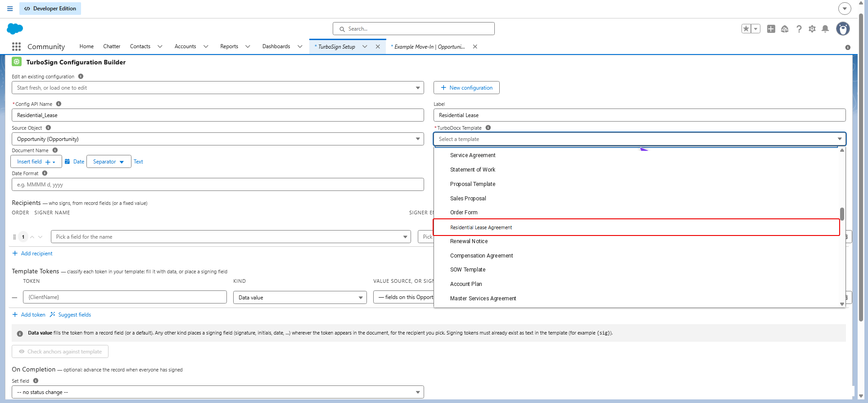Image resolution: width=868 pixels, height=403 pixels.
Task: Open the Global Actions plus icon
Action: (x=771, y=29)
